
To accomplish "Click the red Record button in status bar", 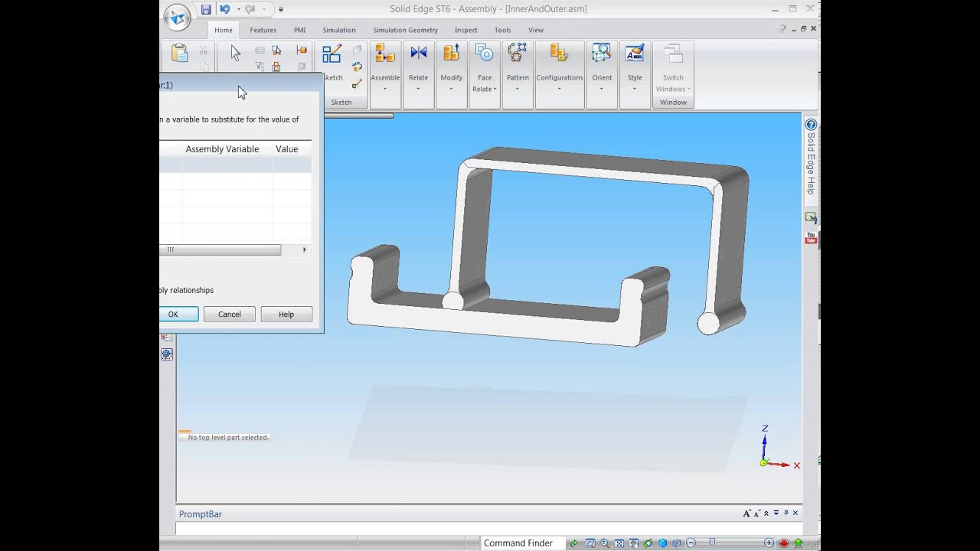I will [x=784, y=543].
